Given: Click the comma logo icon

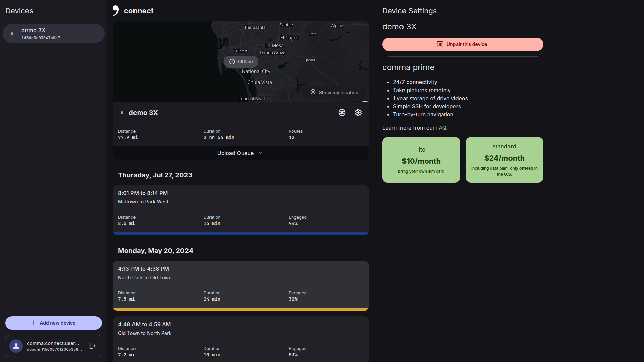Looking at the screenshot, I should 116,11.
